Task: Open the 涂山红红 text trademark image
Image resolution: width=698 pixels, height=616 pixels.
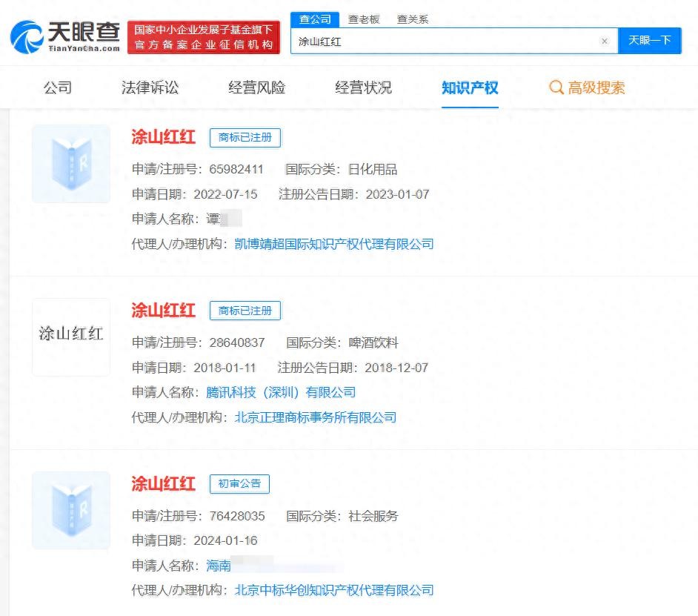Action: pyautogui.click(x=71, y=337)
